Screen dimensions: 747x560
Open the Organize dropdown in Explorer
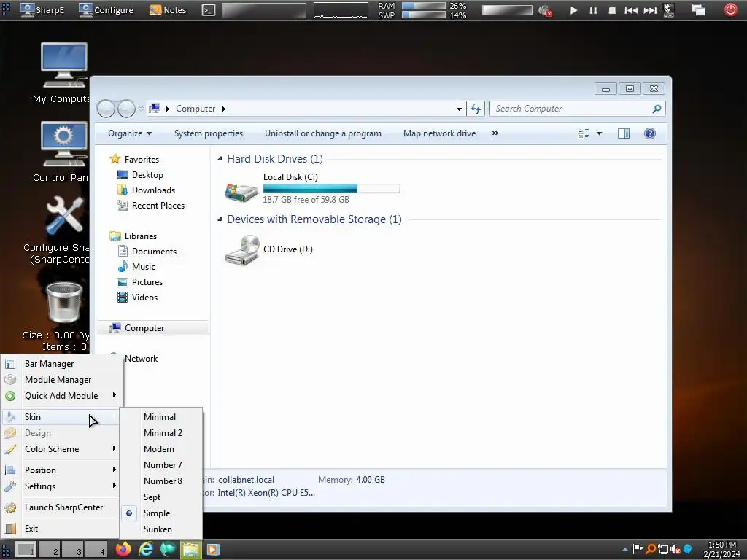coord(130,133)
